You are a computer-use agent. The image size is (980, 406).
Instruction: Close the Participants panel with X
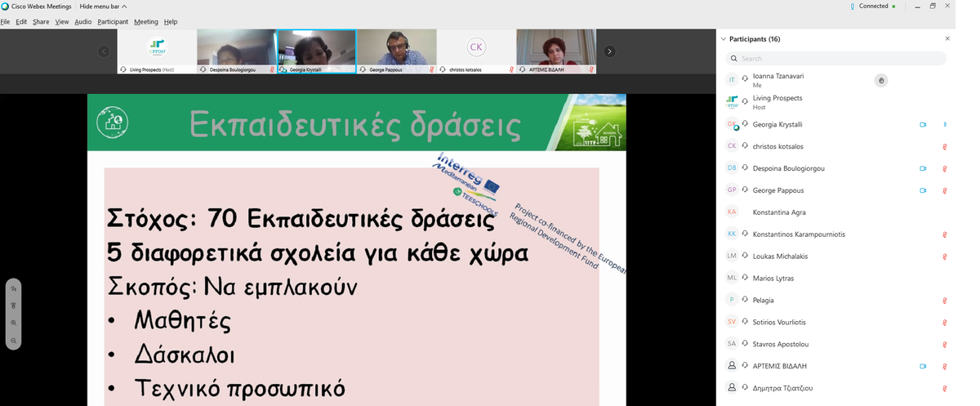coord(947,38)
